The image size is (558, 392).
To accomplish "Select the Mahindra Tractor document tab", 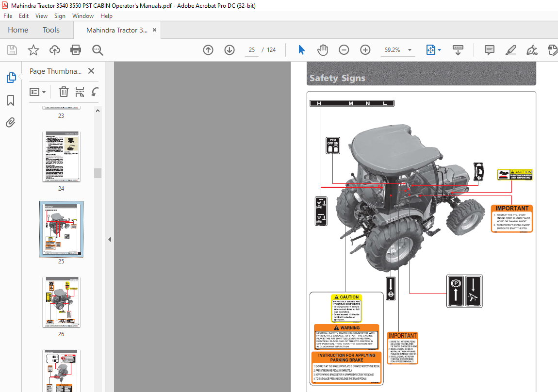I will (x=117, y=30).
